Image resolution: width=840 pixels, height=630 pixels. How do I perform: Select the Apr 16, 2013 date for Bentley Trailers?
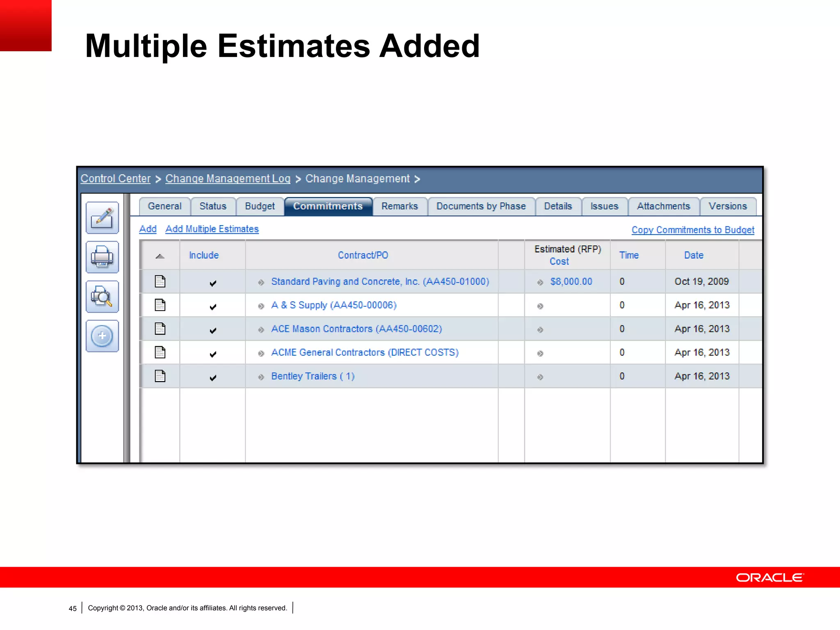[702, 376]
